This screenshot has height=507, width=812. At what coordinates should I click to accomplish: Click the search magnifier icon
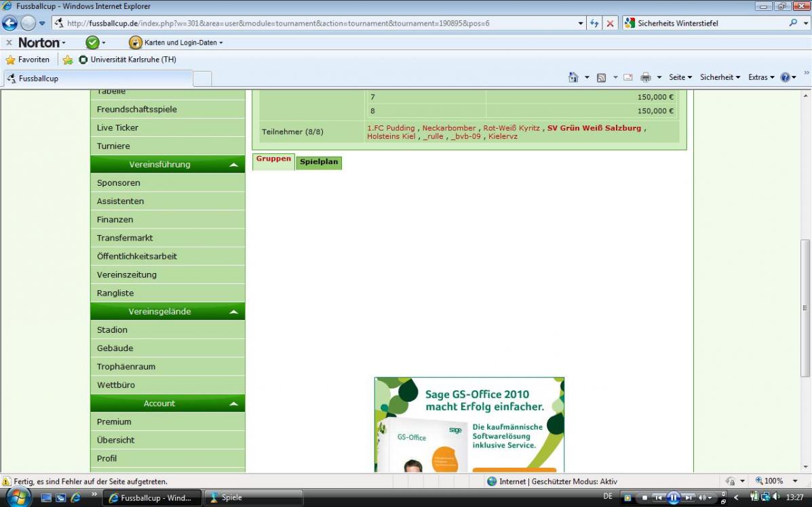pos(794,23)
